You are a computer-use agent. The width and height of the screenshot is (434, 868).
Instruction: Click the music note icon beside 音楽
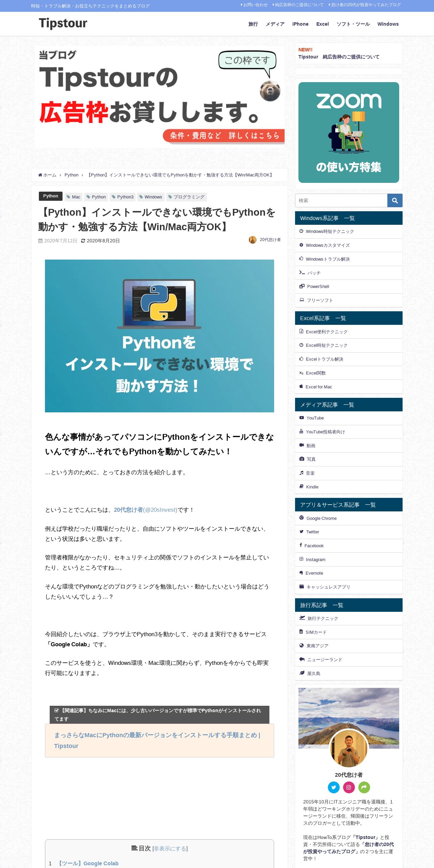pos(301,473)
